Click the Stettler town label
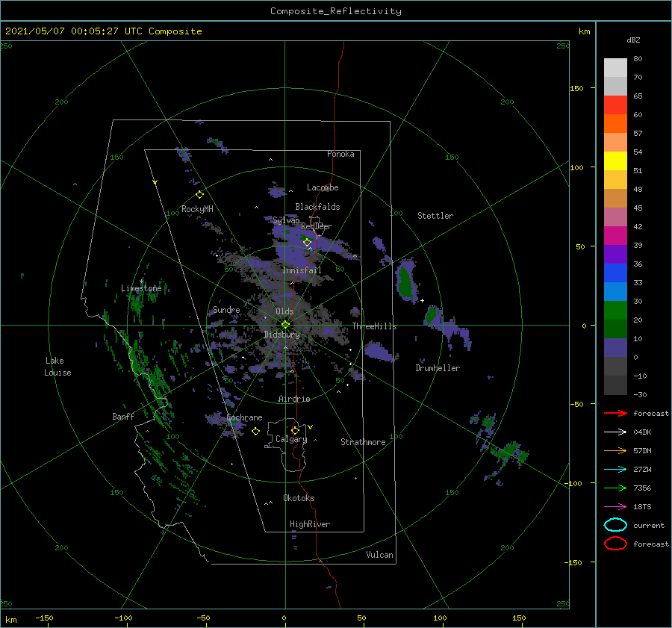The width and height of the screenshot is (672, 628). click(x=435, y=216)
